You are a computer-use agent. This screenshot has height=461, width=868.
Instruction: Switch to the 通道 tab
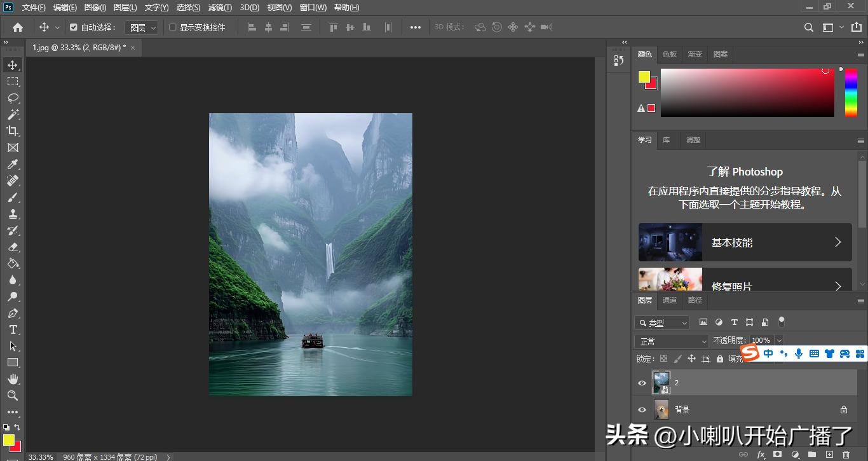(x=670, y=300)
